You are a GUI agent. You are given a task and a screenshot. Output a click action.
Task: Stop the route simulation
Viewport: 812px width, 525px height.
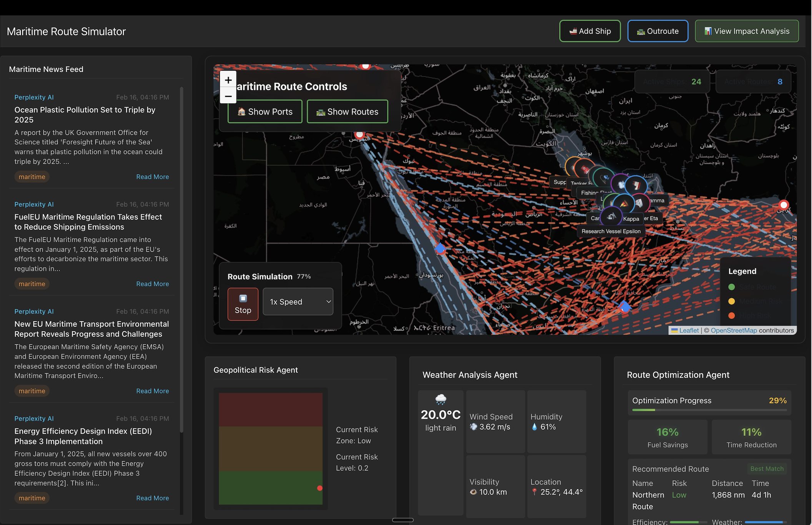(243, 304)
